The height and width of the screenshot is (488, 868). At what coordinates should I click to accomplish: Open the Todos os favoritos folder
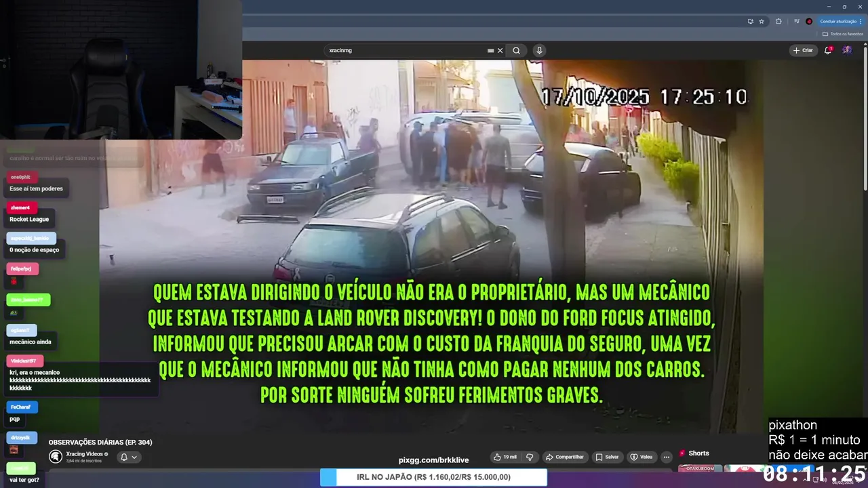click(843, 34)
